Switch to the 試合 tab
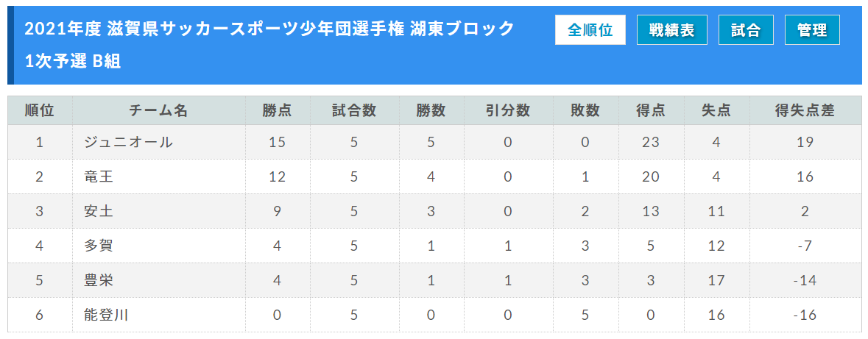The width and height of the screenshot is (868, 339). pyautogui.click(x=746, y=30)
